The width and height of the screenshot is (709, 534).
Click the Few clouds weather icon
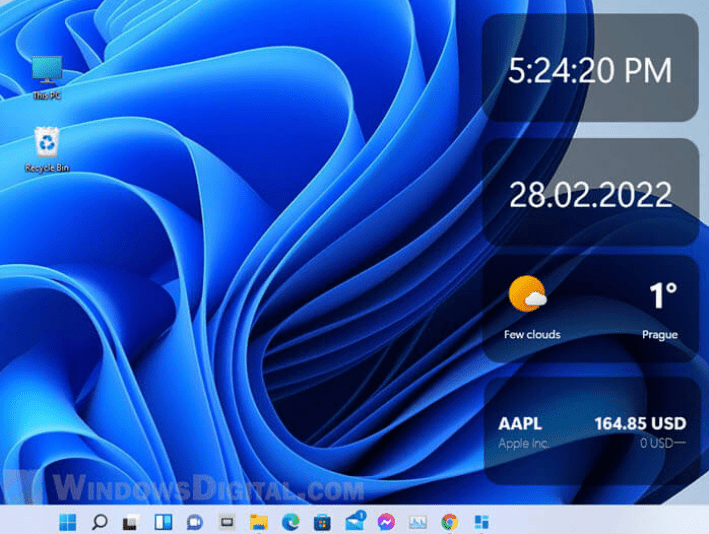pos(527,295)
